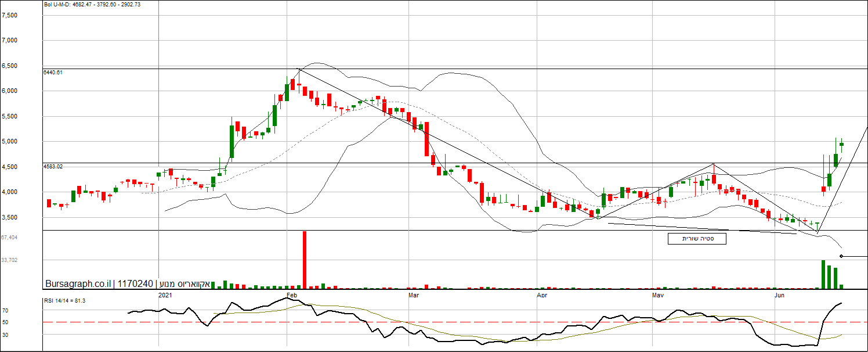This screenshot has width=868, height=352.
Task: Click the Apr date axis label
Action: click(x=542, y=296)
